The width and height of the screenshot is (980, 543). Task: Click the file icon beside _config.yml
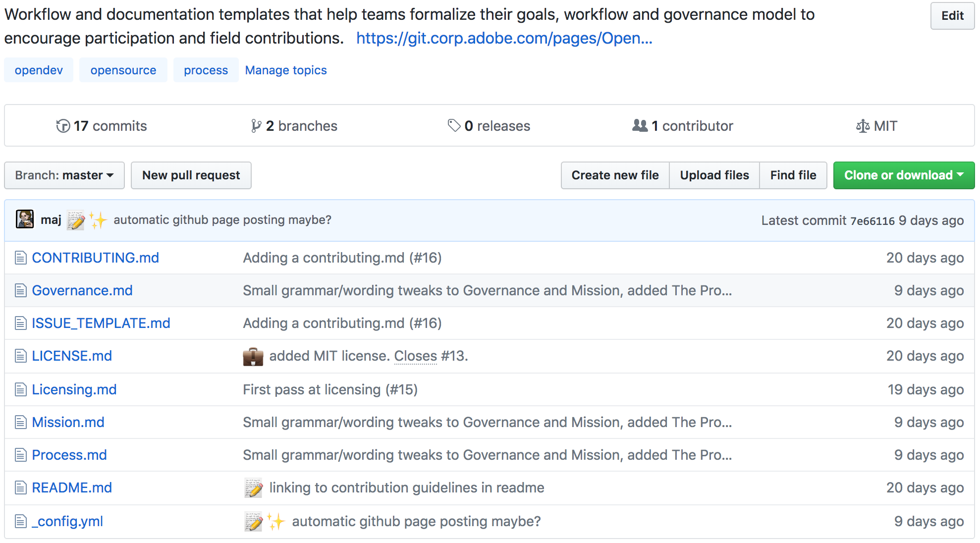(20, 521)
